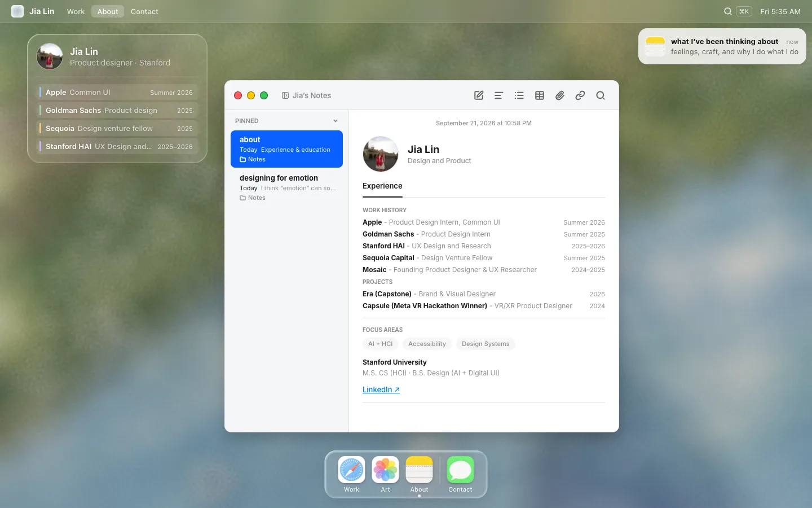Open the Contact Messages icon in dock
Screen dimensions: 812x508
coord(460,470)
